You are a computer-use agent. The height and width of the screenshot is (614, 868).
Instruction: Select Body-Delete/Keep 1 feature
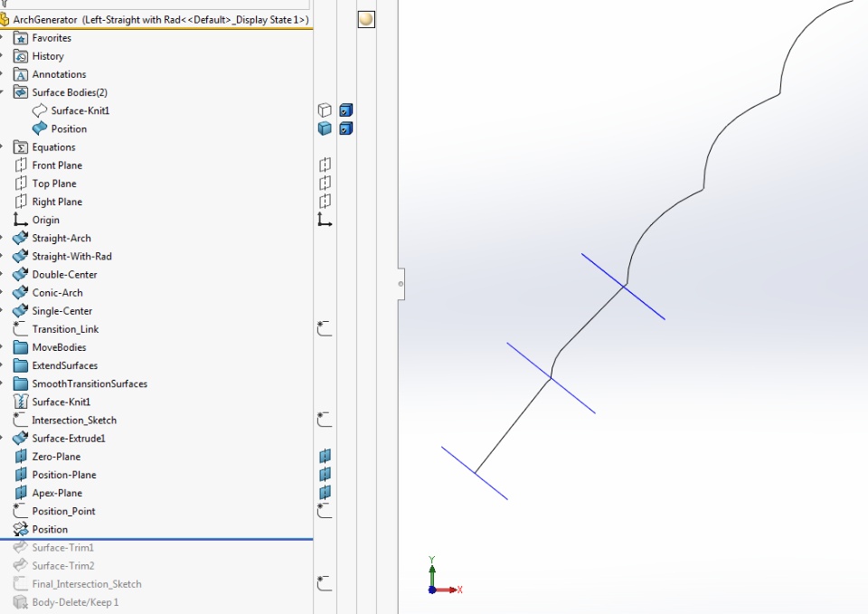pos(75,603)
